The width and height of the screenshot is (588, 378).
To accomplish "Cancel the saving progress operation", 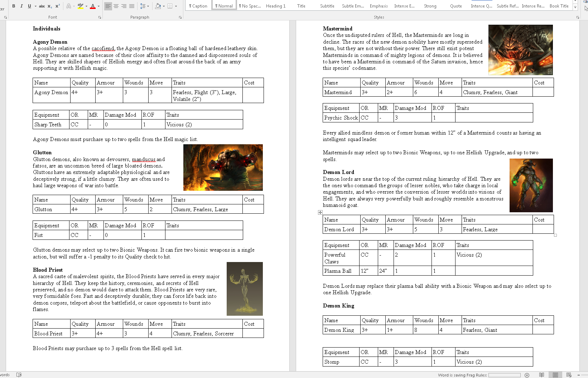I will [527, 375].
